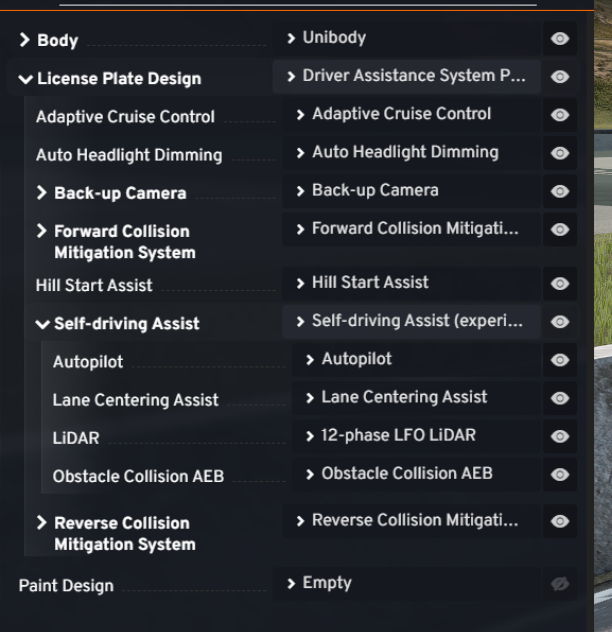612x632 pixels.
Task: Toggle Autopilot visibility eye icon
Action: [560, 360]
